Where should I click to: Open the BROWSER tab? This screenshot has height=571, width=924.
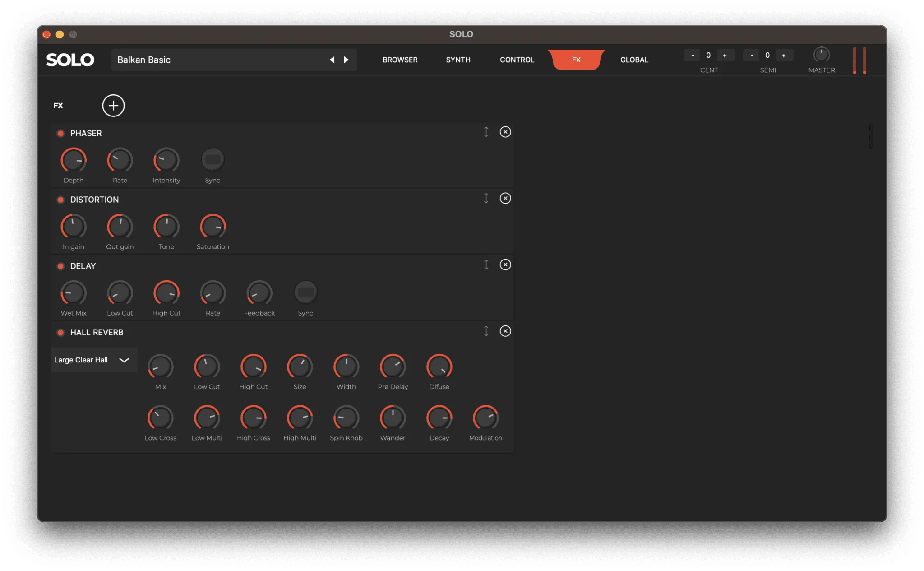[400, 60]
